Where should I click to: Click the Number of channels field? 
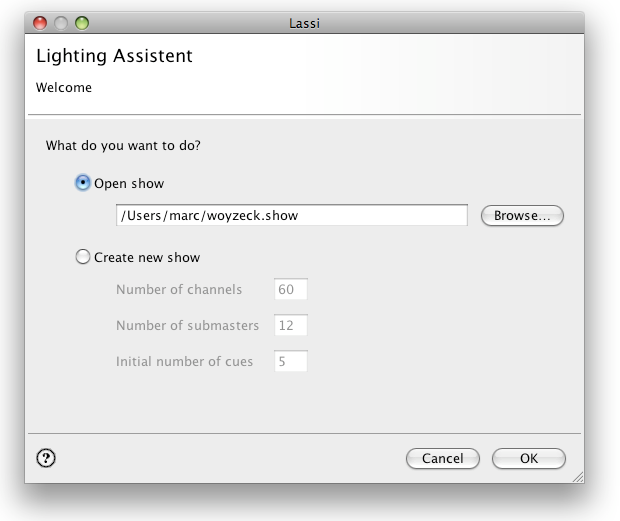[x=291, y=289]
